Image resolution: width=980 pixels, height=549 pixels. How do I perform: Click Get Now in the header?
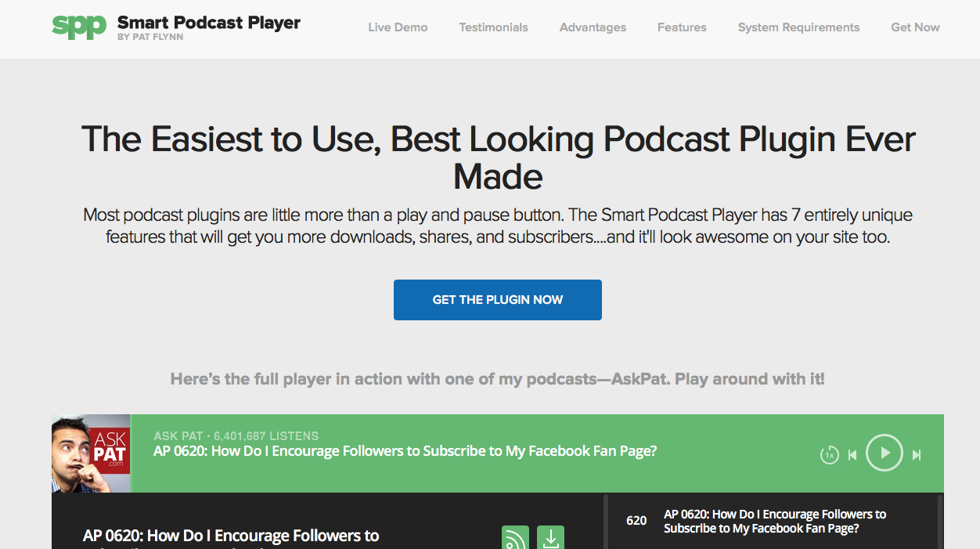pos(915,27)
